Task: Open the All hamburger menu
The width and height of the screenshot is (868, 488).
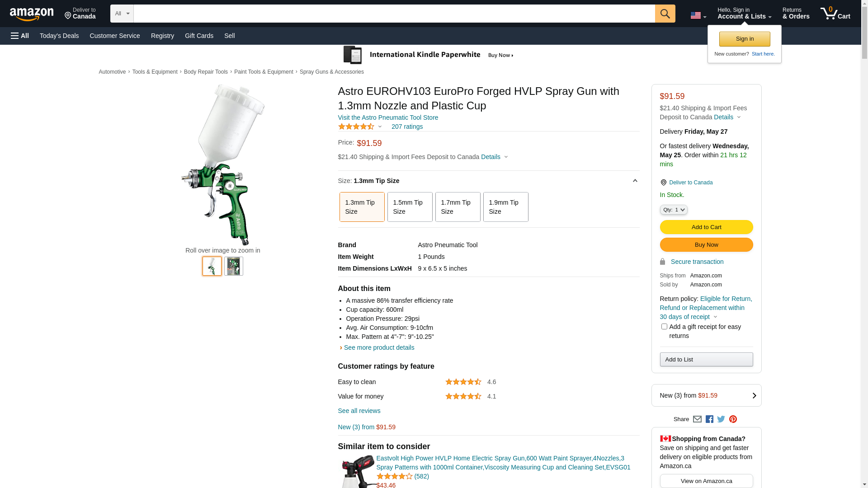Action: pos(20,36)
